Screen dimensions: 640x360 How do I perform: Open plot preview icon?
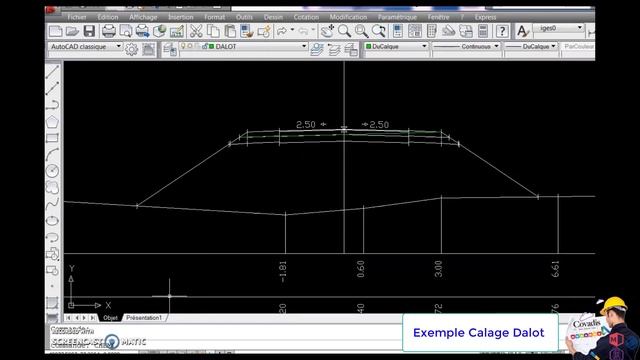pyautogui.click(x=126, y=31)
